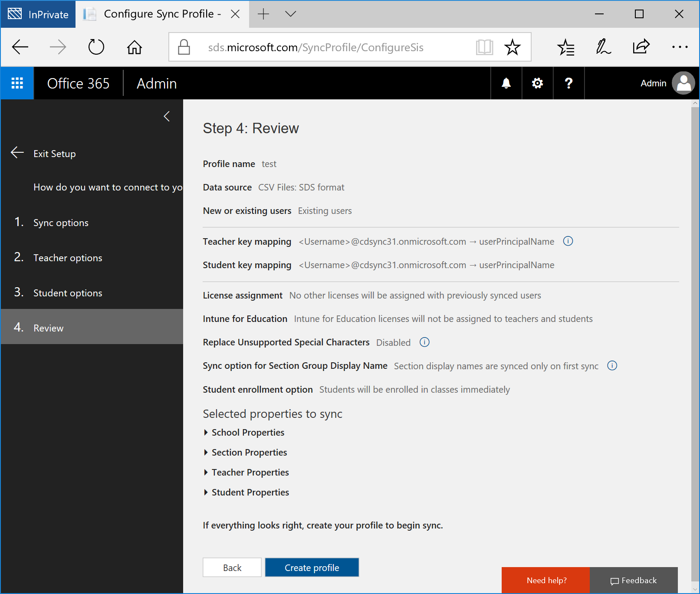Click the Admin title in header
This screenshot has height=594, width=700.
[x=157, y=83]
